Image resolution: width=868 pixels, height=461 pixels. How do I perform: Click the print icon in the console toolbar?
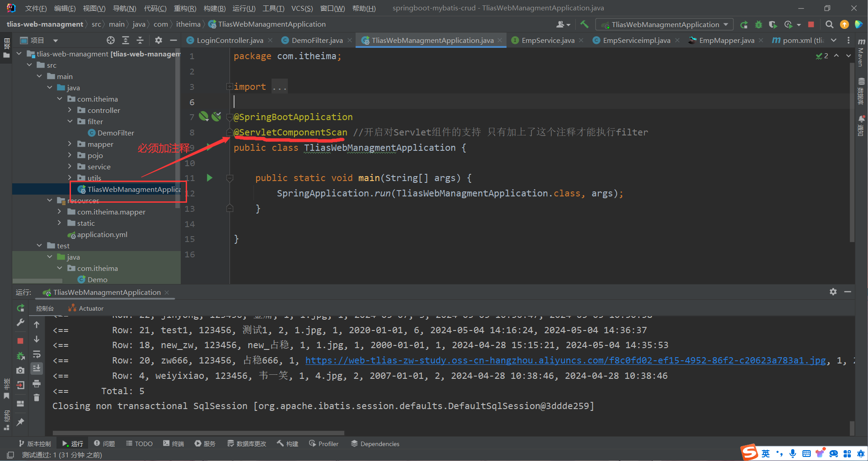point(37,384)
